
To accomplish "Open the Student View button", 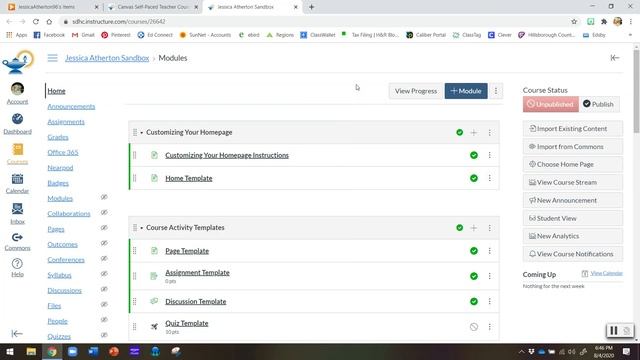I will coord(573,218).
